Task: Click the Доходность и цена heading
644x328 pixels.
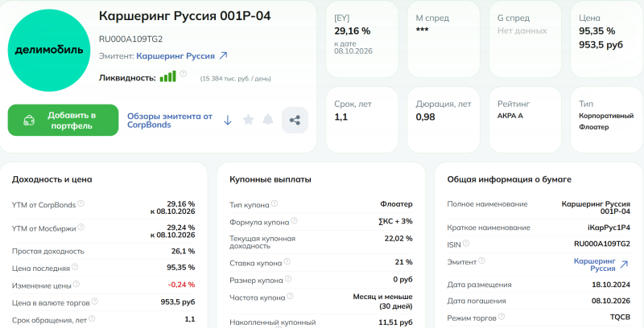Action: click(x=52, y=179)
